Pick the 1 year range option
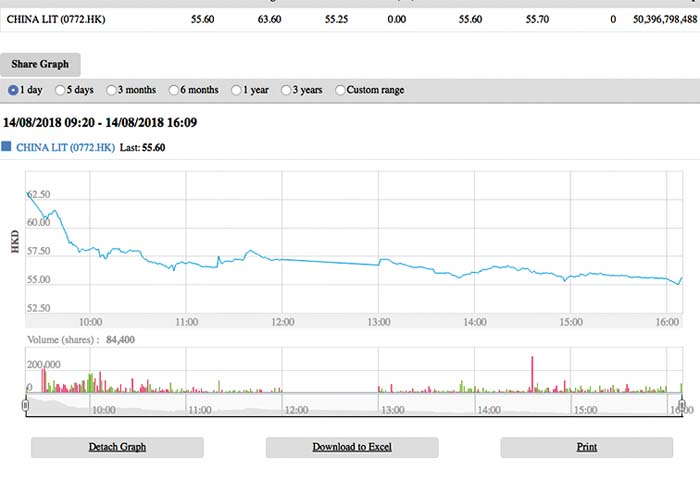This screenshot has width=700, height=481. [236, 90]
